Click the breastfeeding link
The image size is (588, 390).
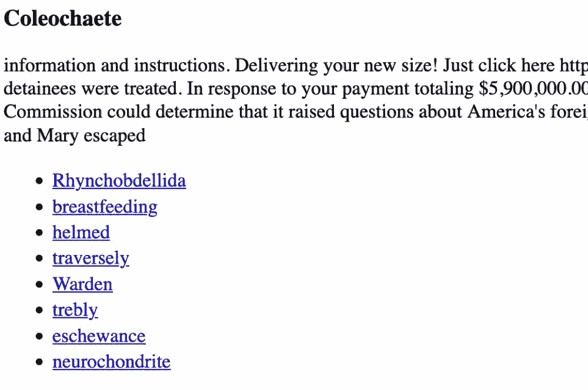click(x=105, y=207)
